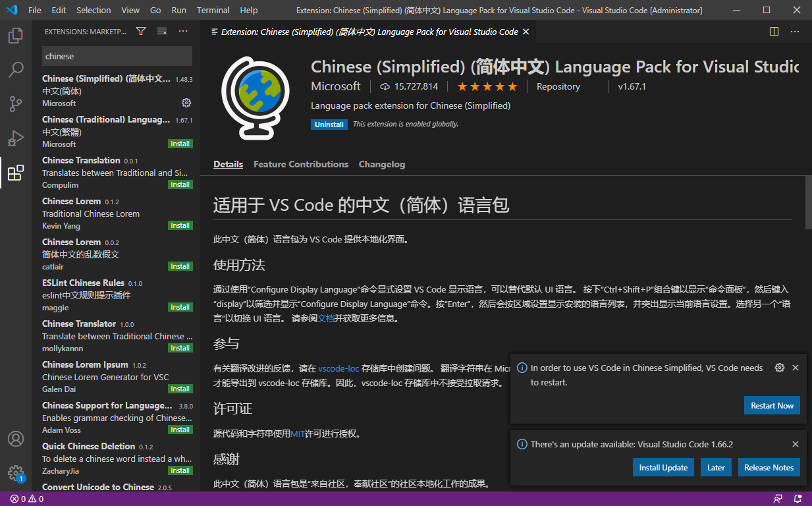The image size is (812, 506).
Task: Switch to the Feature Contributions tab
Action: tap(301, 164)
